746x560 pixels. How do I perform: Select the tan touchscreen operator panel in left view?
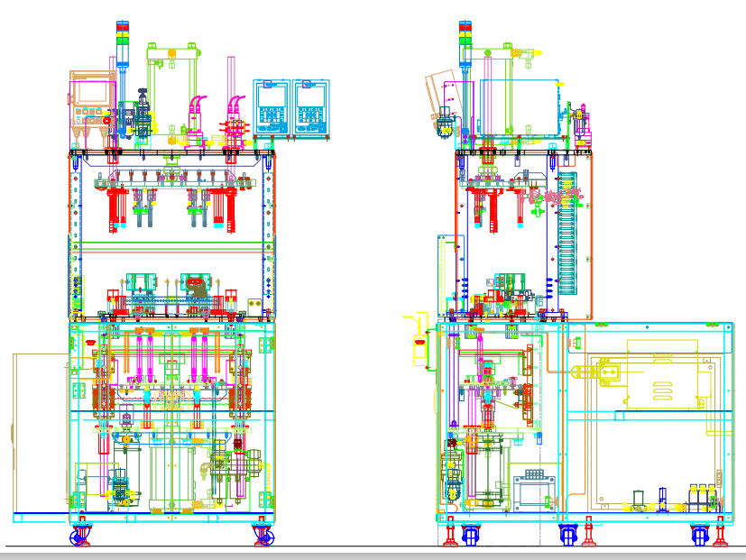pyautogui.click(x=94, y=92)
